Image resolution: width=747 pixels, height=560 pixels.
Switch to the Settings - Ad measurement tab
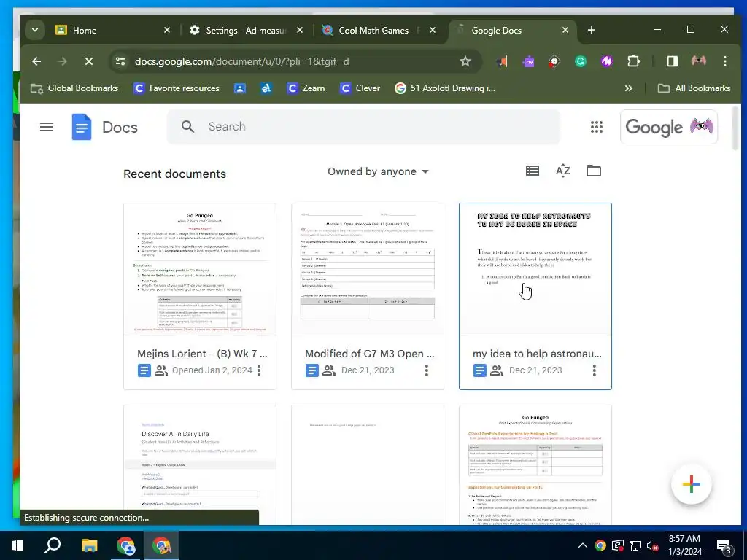(x=245, y=30)
